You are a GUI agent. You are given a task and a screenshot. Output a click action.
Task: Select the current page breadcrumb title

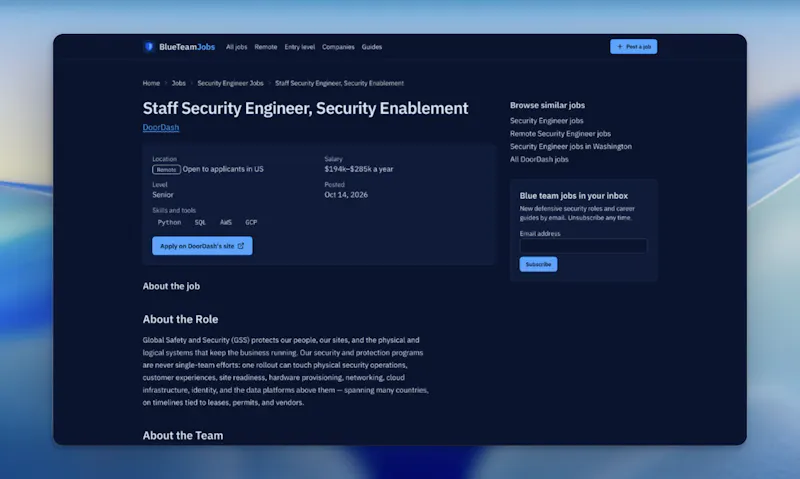(339, 83)
